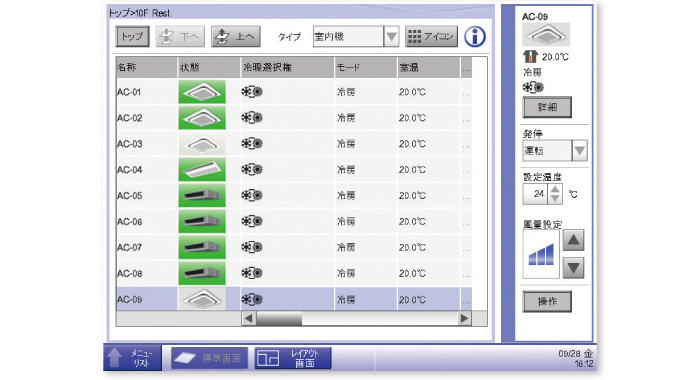Click AC-05 room temperature 20.0℃

(412, 196)
